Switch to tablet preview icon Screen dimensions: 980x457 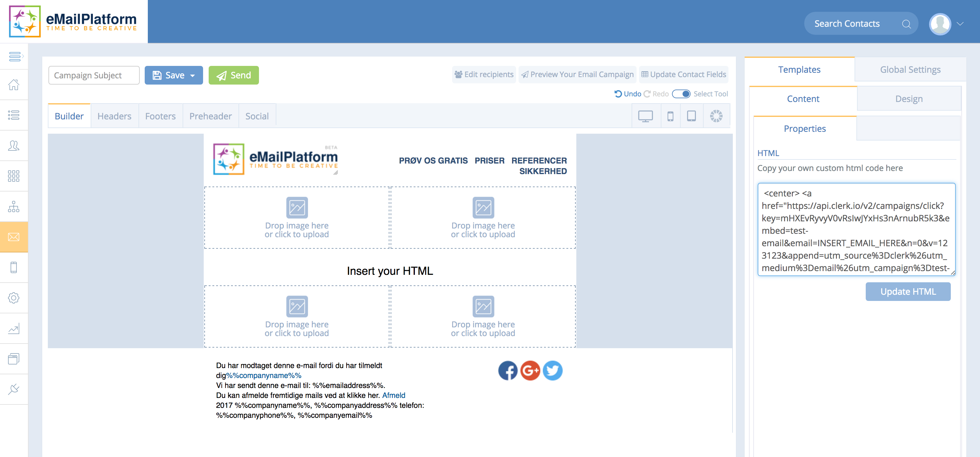[x=691, y=116]
